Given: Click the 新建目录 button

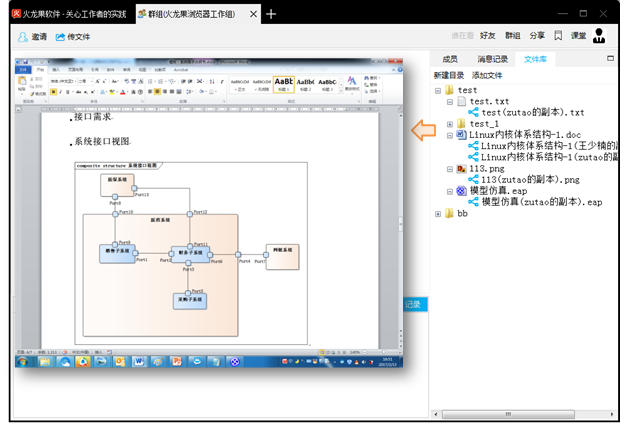Looking at the screenshot, I should (x=449, y=75).
